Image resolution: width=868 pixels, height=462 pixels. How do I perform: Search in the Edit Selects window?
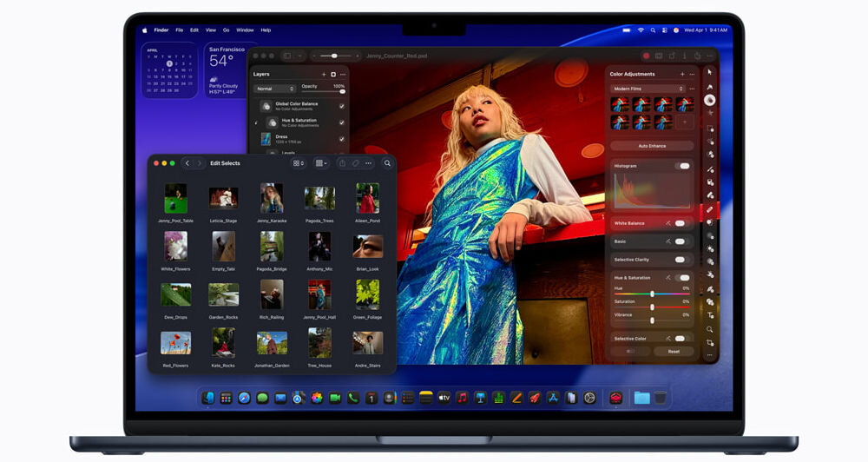387,163
